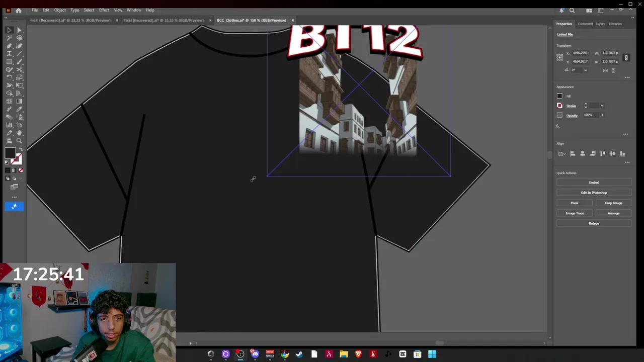Open the Window menu
Screen dimensions: 644x362
(x=134, y=10)
